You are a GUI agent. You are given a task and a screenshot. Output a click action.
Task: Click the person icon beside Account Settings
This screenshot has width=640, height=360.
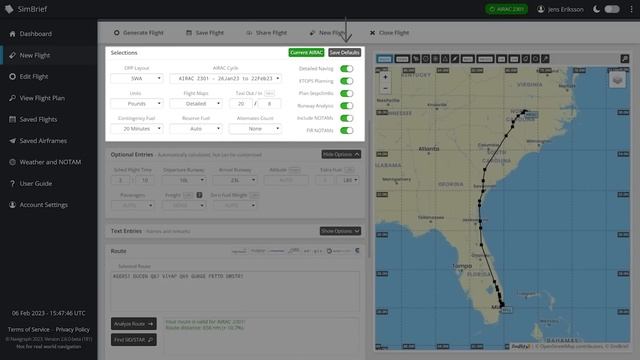pyautogui.click(x=12, y=205)
